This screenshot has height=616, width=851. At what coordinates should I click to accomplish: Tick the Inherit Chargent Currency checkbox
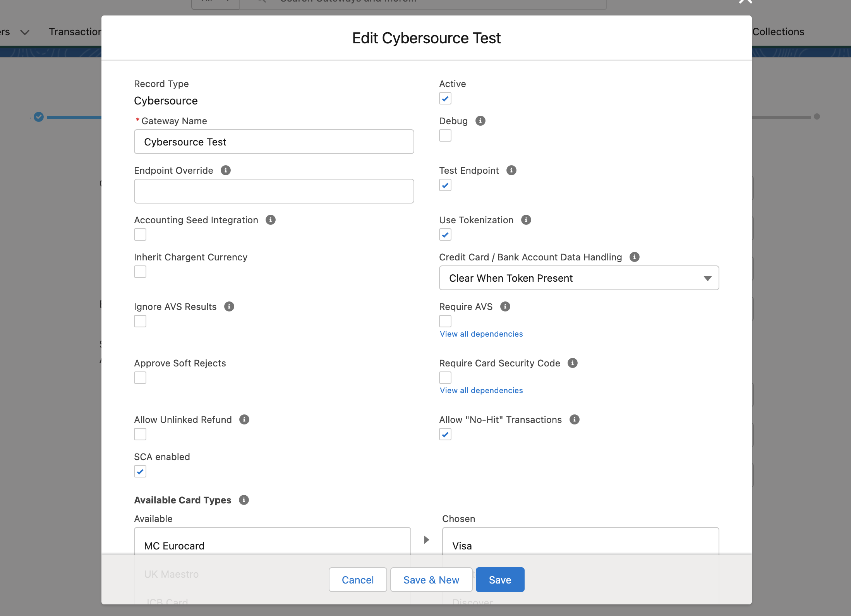140,272
